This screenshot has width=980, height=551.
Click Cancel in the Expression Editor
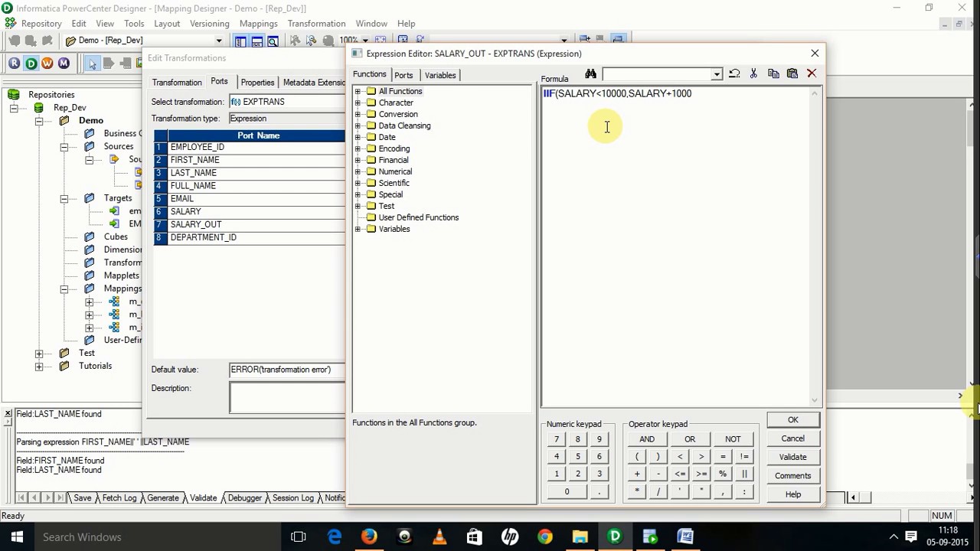[792, 439]
